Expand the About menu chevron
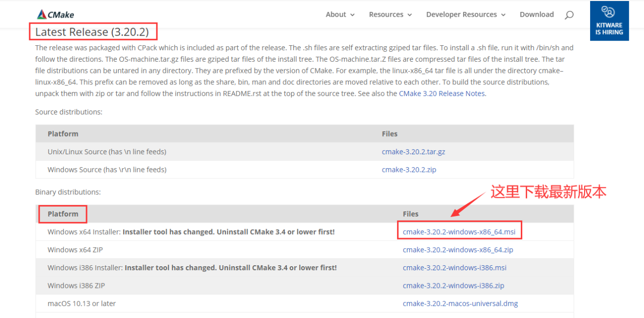Screen dimensions: 644x318 pyautogui.click(x=352, y=15)
